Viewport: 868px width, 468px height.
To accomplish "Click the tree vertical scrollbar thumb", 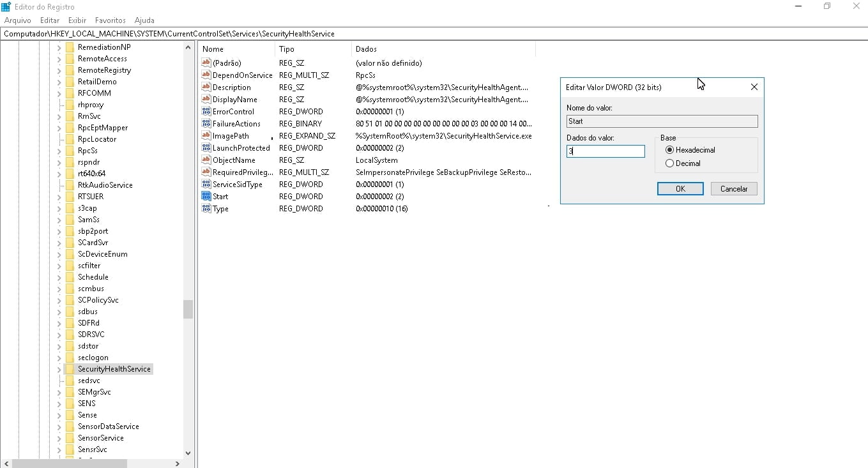I will coord(188,309).
